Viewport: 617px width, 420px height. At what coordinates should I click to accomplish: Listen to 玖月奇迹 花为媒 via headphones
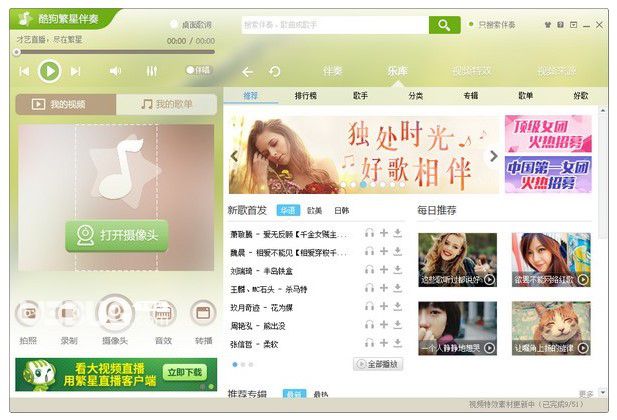click(369, 306)
